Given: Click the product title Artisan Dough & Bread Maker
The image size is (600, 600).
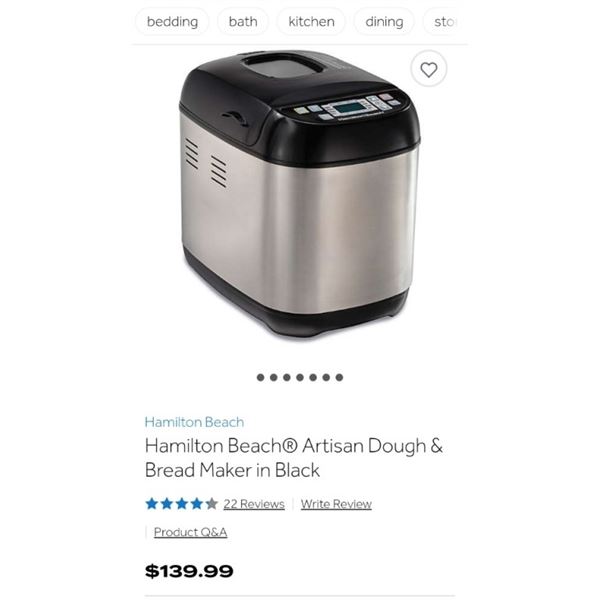Looking at the screenshot, I should coord(293,458).
